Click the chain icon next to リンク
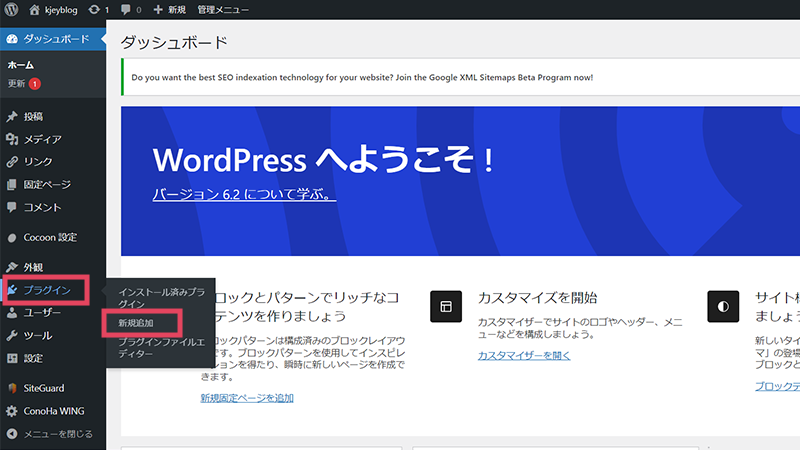800x450 pixels. 12,162
